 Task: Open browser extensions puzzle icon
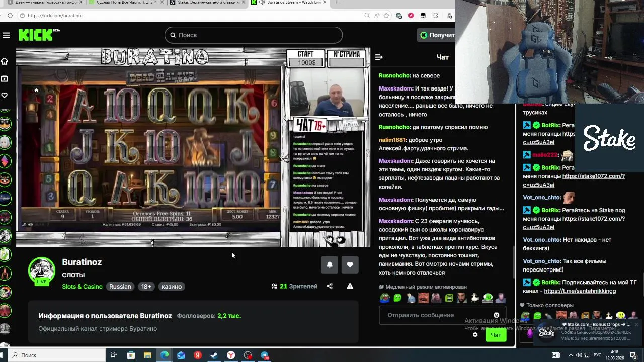pyautogui.click(x=435, y=15)
